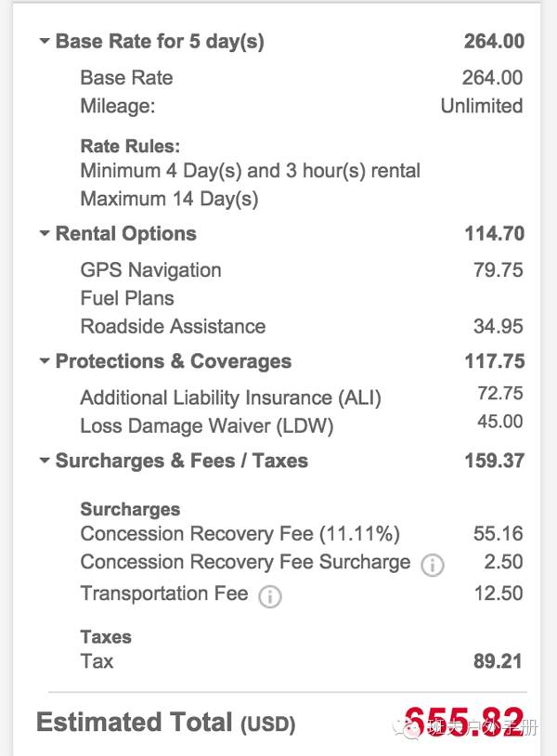This screenshot has width=557, height=756.
Task: Collapse the Base Rate for 5 day(s) section arrow
Action: click(44, 41)
